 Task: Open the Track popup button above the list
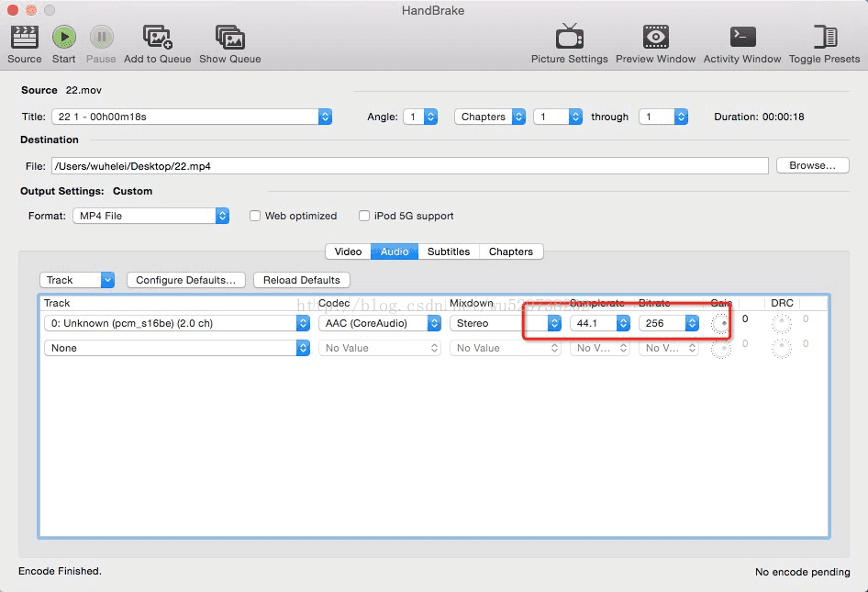(x=77, y=280)
